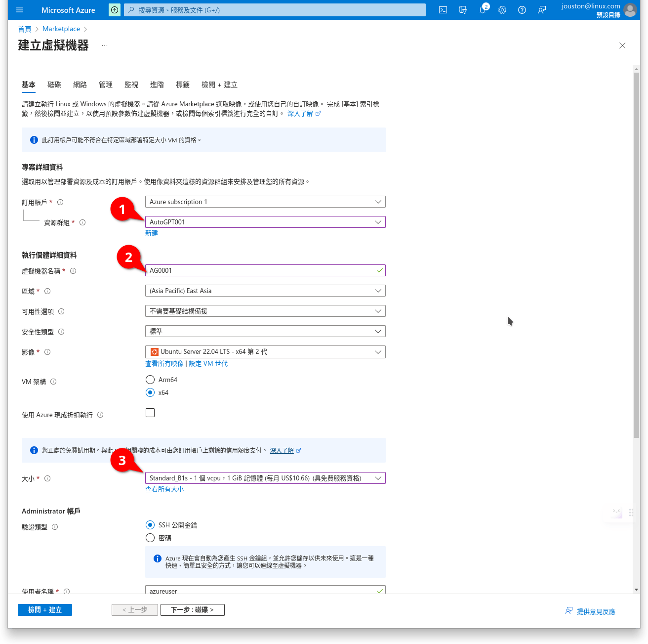Click the 使用者名稱 azureuser field
This screenshot has height=644, width=648.
[x=265, y=590]
